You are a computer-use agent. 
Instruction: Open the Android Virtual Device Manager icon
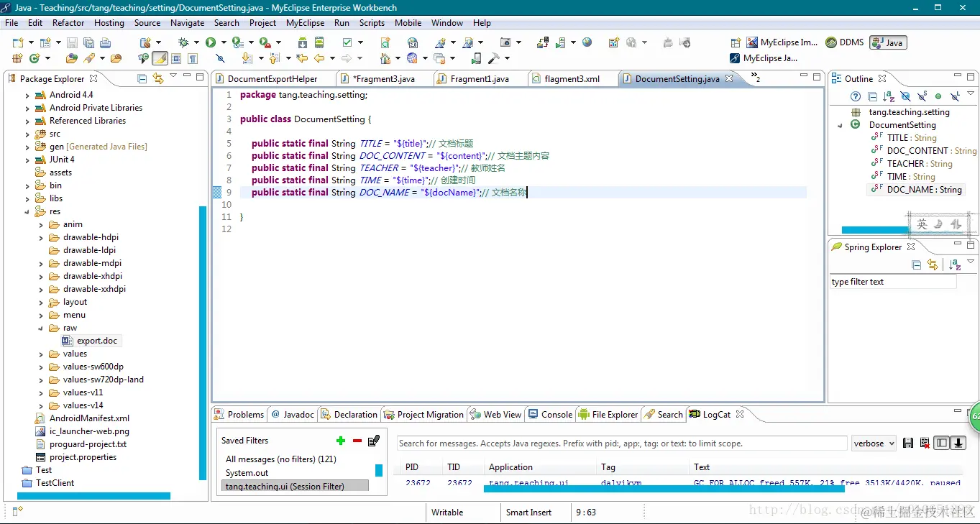(x=319, y=42)
